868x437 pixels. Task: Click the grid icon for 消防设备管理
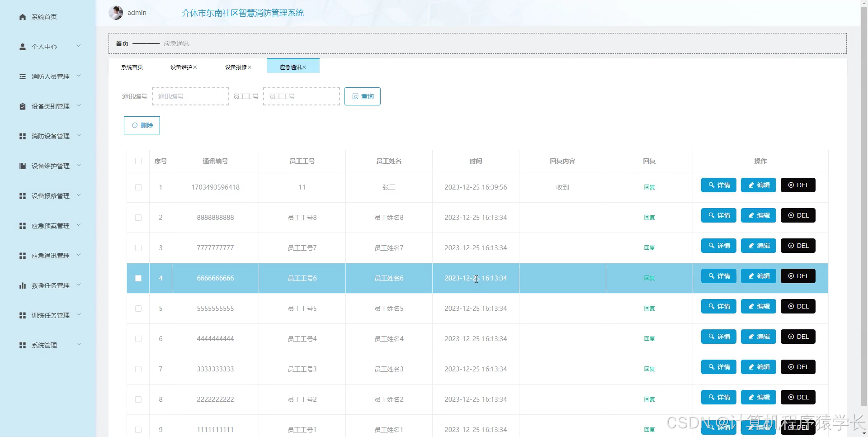[23, 136]
